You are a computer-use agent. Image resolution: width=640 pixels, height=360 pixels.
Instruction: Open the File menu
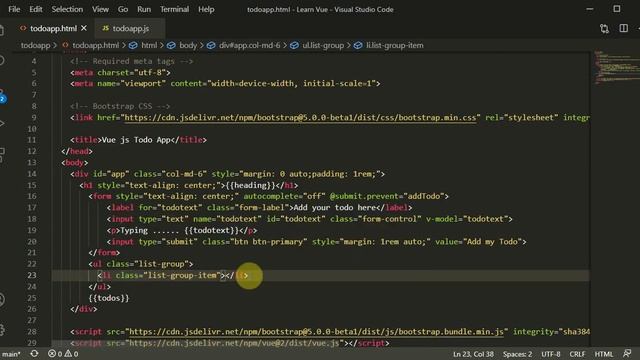14,9
